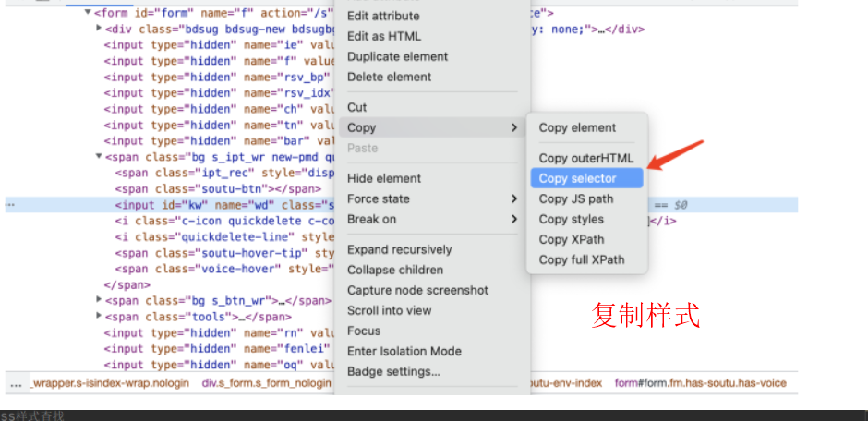Select i class quickdelete-line row
The height and width of the screenshot is (421, 868).
click(224, 237)
